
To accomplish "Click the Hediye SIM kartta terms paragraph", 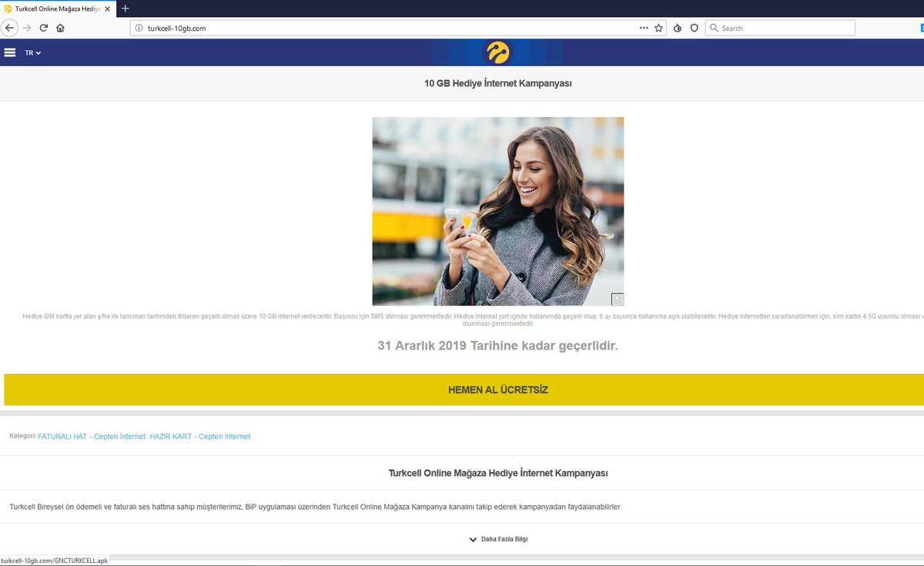I will (473, 320).
